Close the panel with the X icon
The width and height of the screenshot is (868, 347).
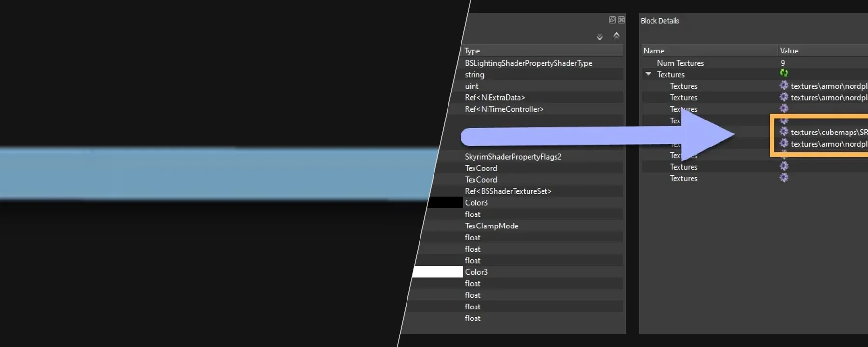pos(621,20)
